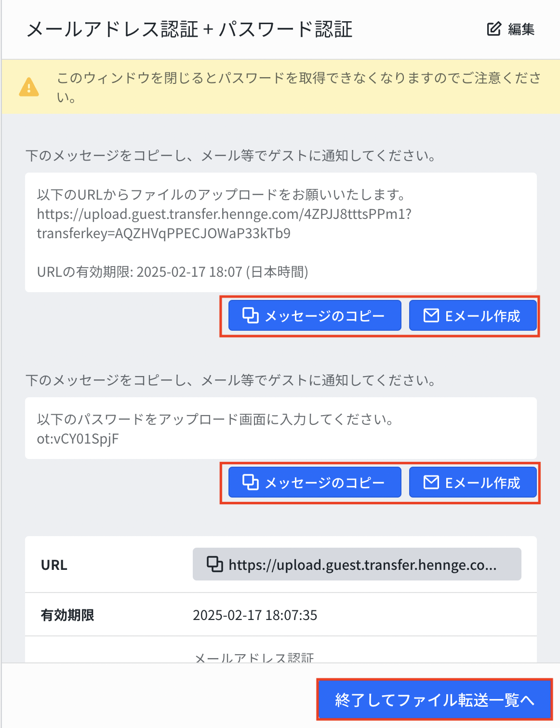
Task: Finish with 終了してファイル転送一覧へ button
Action: [434, 700]
